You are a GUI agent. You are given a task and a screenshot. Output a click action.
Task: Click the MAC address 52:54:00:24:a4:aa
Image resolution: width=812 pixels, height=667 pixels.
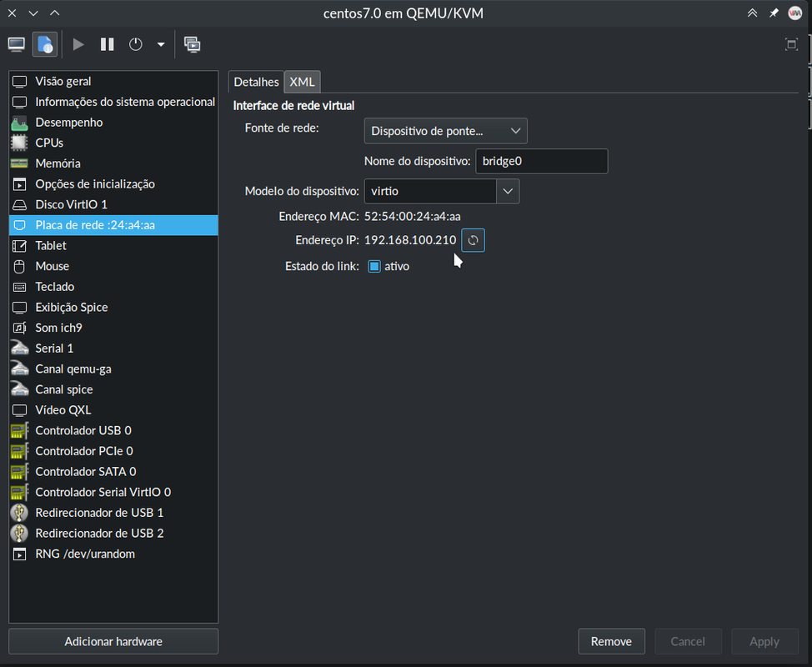click(x=412, y=217)
